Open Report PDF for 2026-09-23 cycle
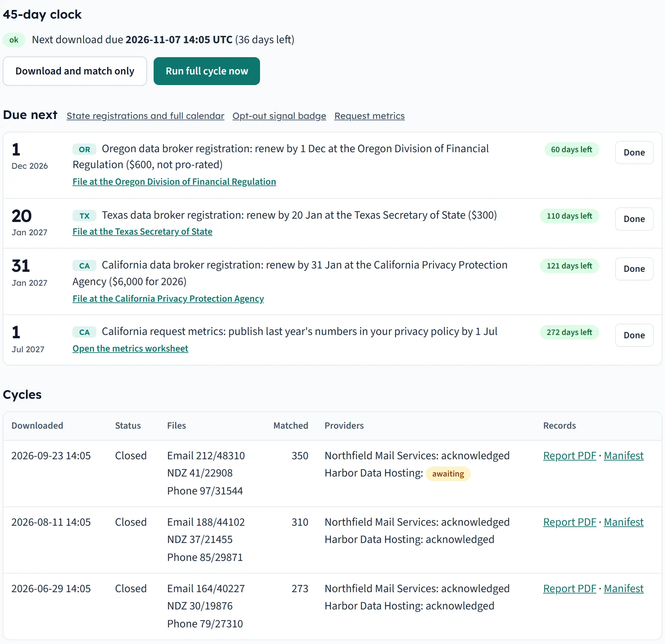This screenshot has height=644, width=665. (569, 456)
